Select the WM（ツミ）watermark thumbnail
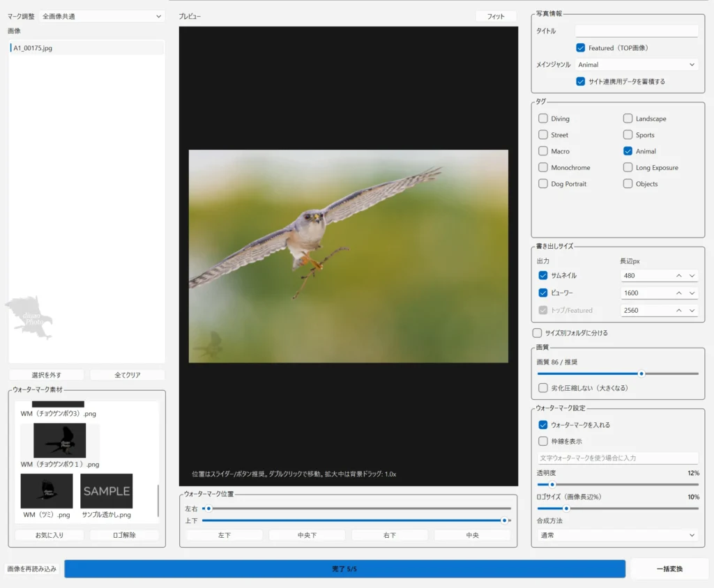This screenshot has height=588, width=714. [x=47, y=490]
